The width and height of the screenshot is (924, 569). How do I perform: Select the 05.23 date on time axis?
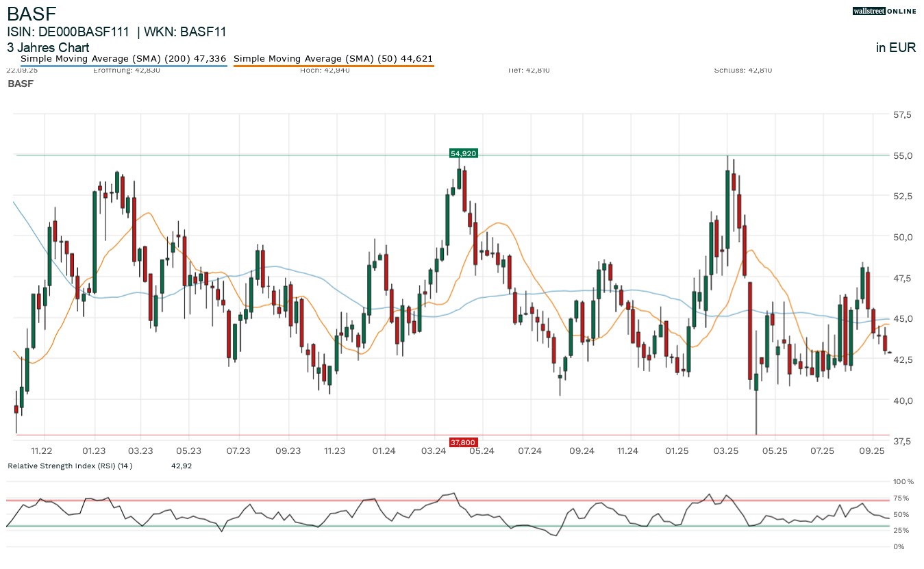(x=188, y=451)
